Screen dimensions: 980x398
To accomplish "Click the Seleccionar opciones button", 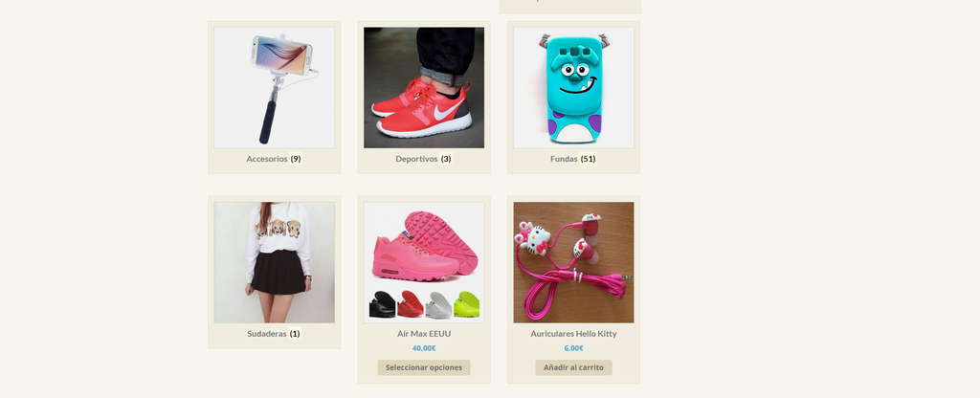I will [x=424, y=367].
